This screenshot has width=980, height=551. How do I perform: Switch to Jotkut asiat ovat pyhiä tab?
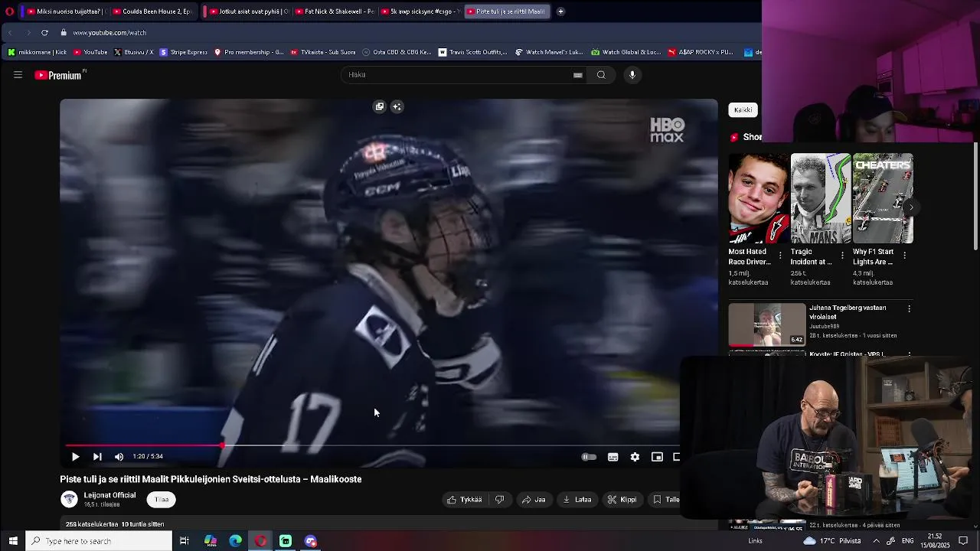tap(249, 11)
